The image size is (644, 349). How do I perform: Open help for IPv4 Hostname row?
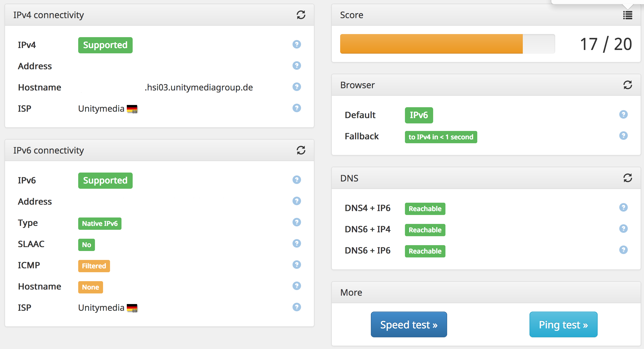coord(297,87)
